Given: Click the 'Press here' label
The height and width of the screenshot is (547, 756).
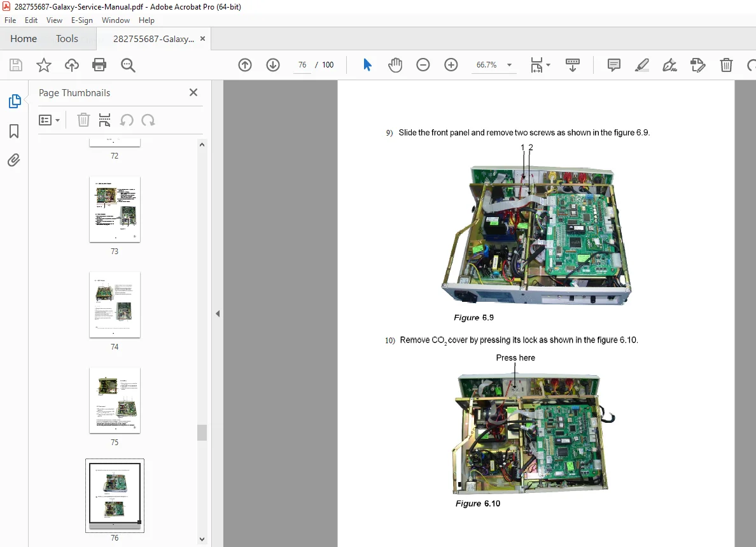Looking at the screenshot, I should point(515,357).
